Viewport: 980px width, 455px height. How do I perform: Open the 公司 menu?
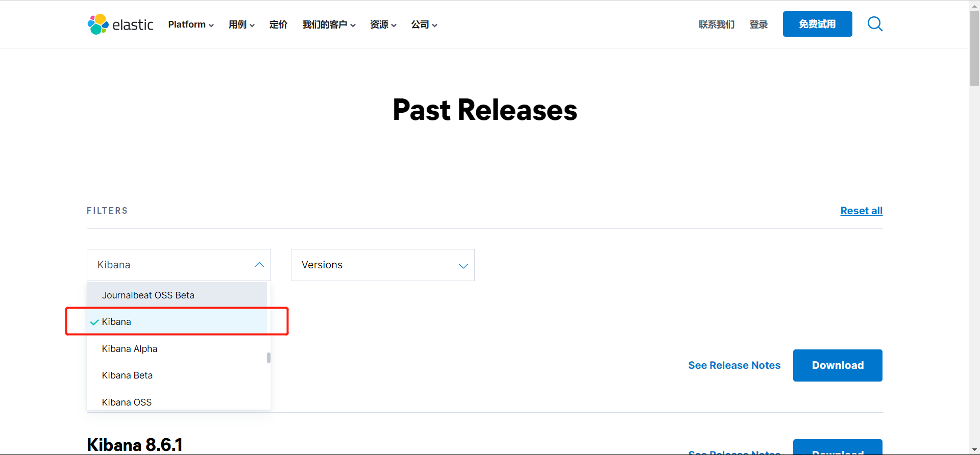(x=424, y=24)
